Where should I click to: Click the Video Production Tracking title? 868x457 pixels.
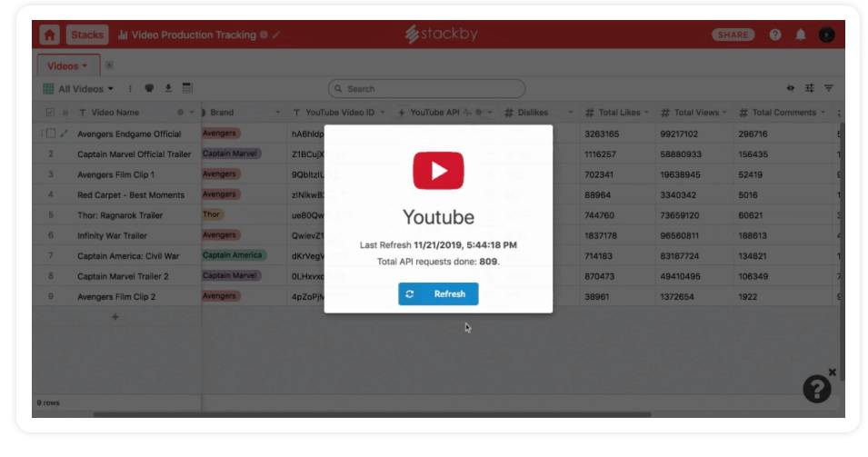click(x=194, y=35)
